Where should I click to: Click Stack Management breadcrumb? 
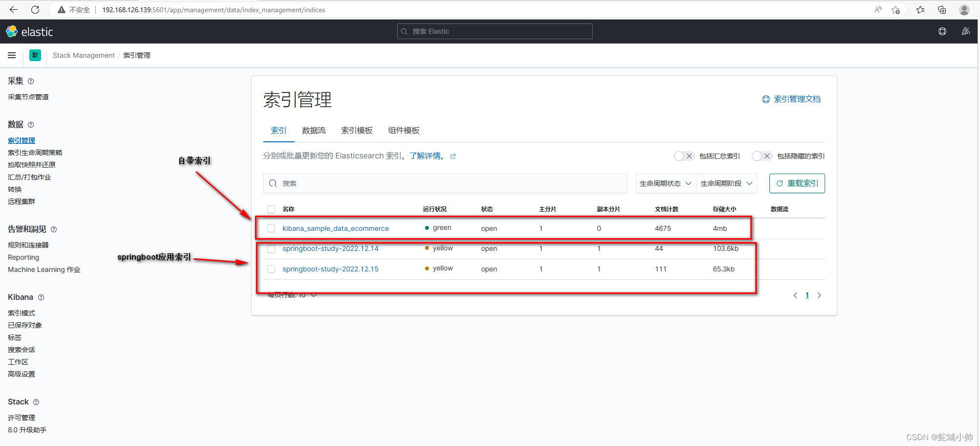pyautogui.click(x=84, y=55)
